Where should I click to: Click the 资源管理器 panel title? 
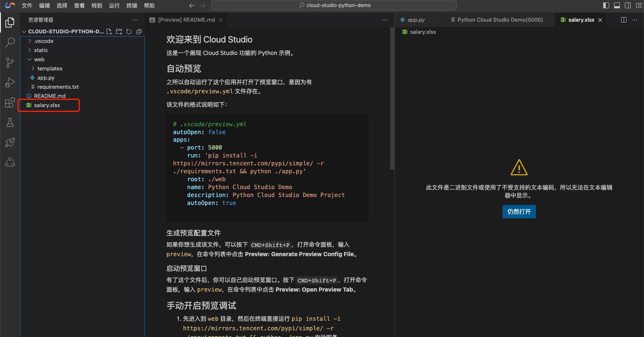[41, 20]
